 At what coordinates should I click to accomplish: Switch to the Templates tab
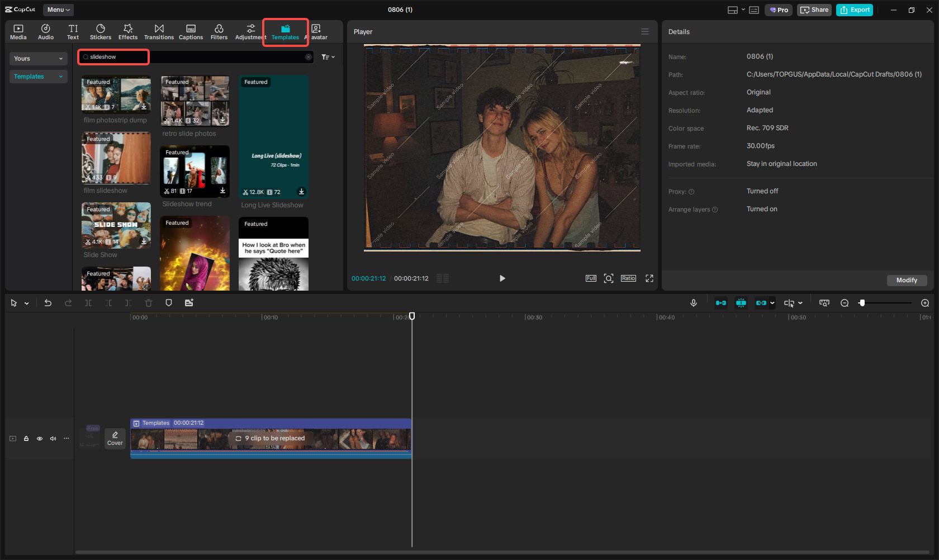(285, 31)
